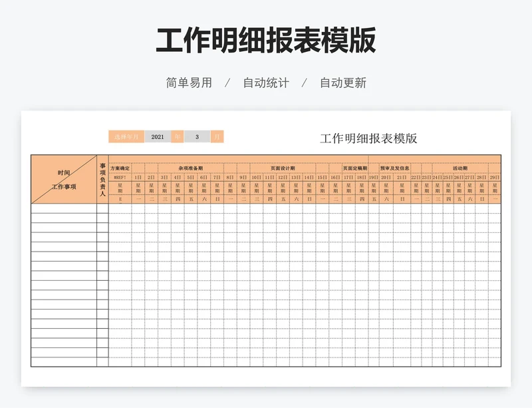Select the 19日 date cell
532x408 pixels.
tap(374, 177)
